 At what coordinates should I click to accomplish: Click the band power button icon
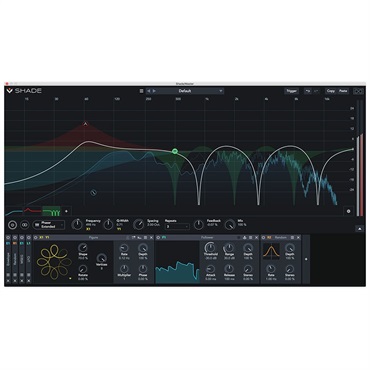[x=12, y=225]
